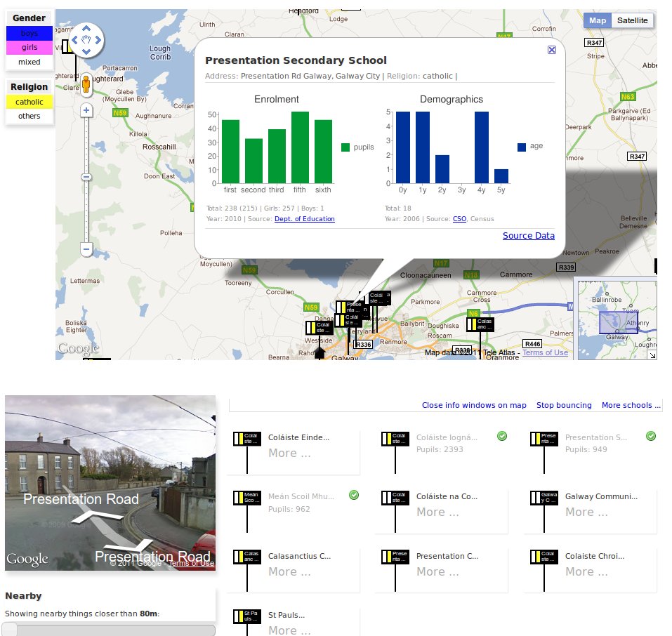Open Source Data link
The image size is (672, 636).
(529, 235)
